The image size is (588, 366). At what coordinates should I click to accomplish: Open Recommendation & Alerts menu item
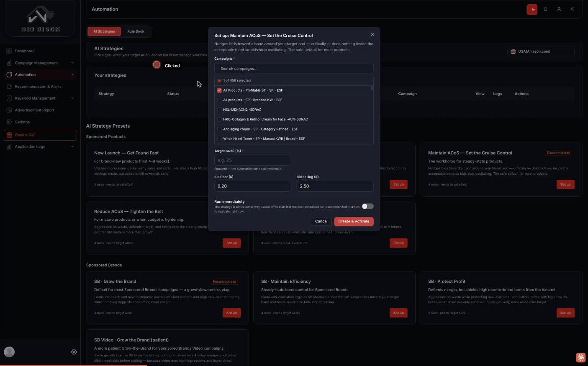pos(40,87)
